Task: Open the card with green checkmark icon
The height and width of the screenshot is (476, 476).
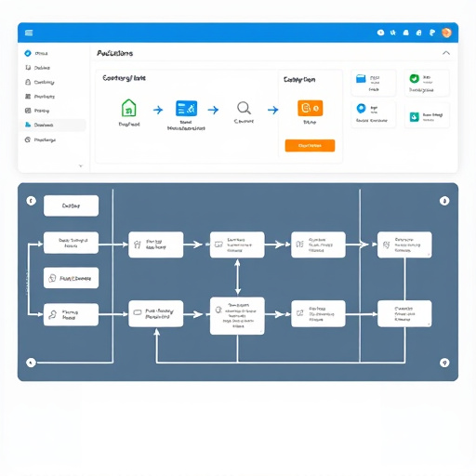Action: pyautogui.click(x=427, y=83)
